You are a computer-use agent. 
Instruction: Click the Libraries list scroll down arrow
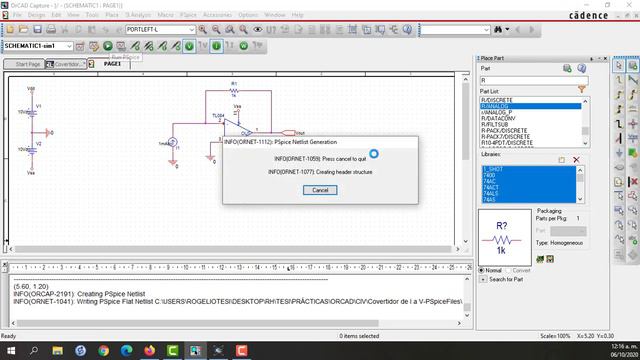pos(580,199)
